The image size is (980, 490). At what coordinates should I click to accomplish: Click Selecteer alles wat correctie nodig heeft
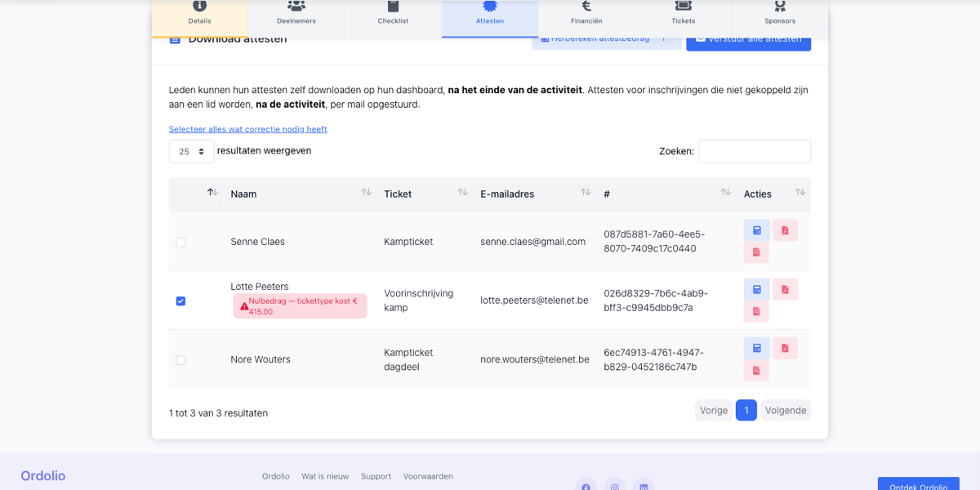click(x=248, y=129)
